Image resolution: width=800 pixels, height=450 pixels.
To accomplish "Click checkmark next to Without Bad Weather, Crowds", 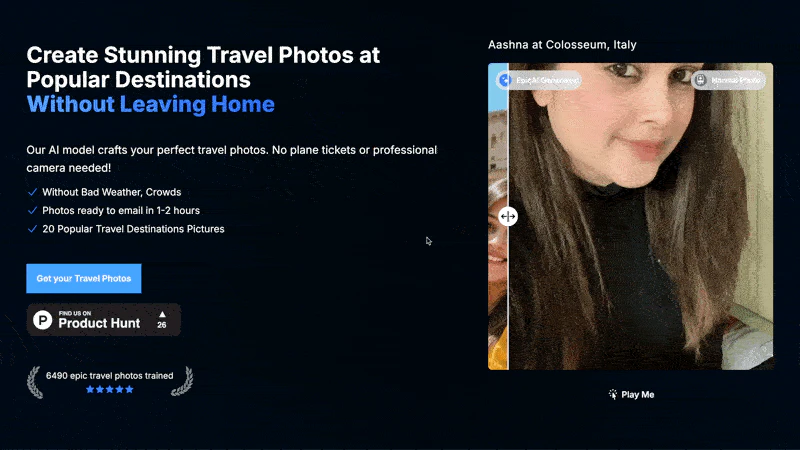I will pyautogui.click(x=33, y=191).
